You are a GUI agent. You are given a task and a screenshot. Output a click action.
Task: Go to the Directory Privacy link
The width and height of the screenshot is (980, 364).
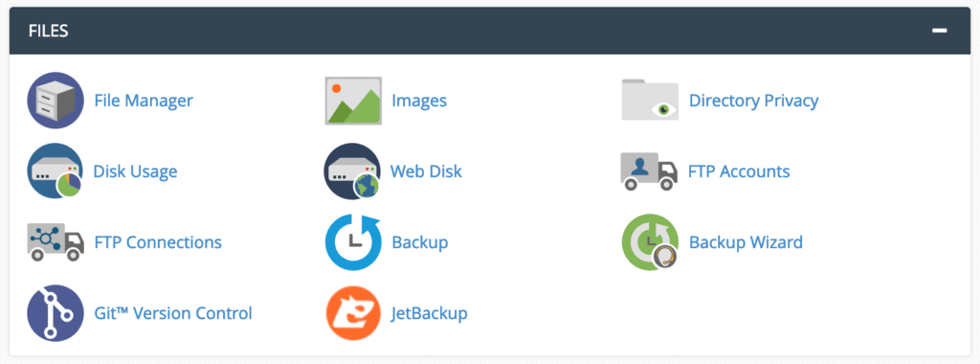(x=754, y=100)
